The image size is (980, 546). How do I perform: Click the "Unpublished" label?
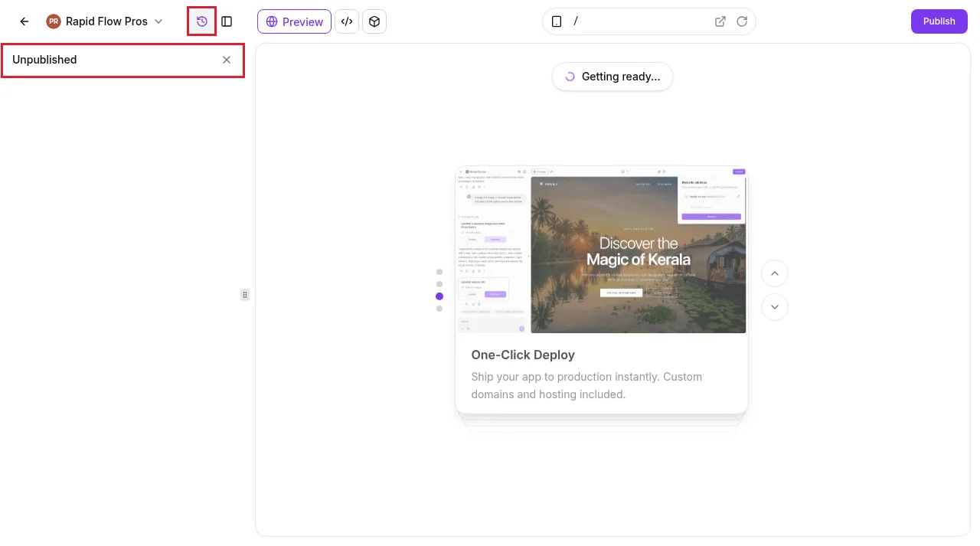(44, 60)
